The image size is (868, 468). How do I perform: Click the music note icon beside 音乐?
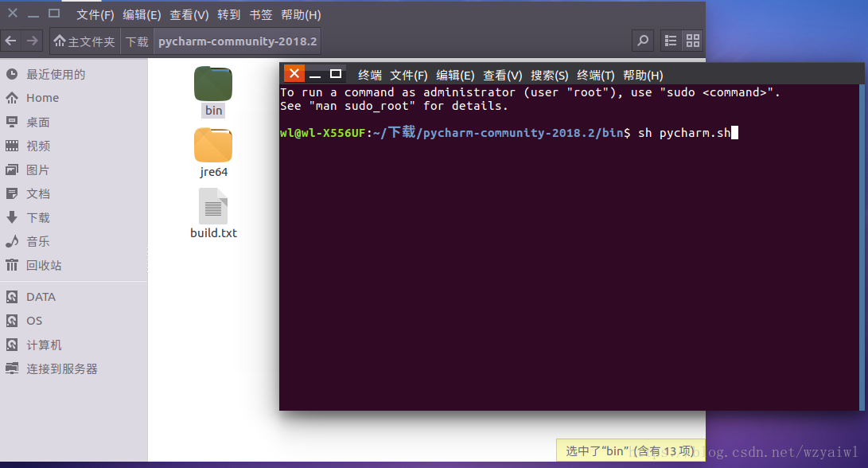coord(12,241)
